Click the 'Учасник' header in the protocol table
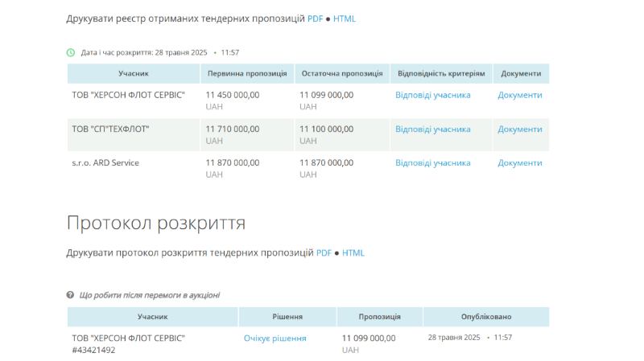The width and height of the screenshot is (644, 361). click(153, 317)
